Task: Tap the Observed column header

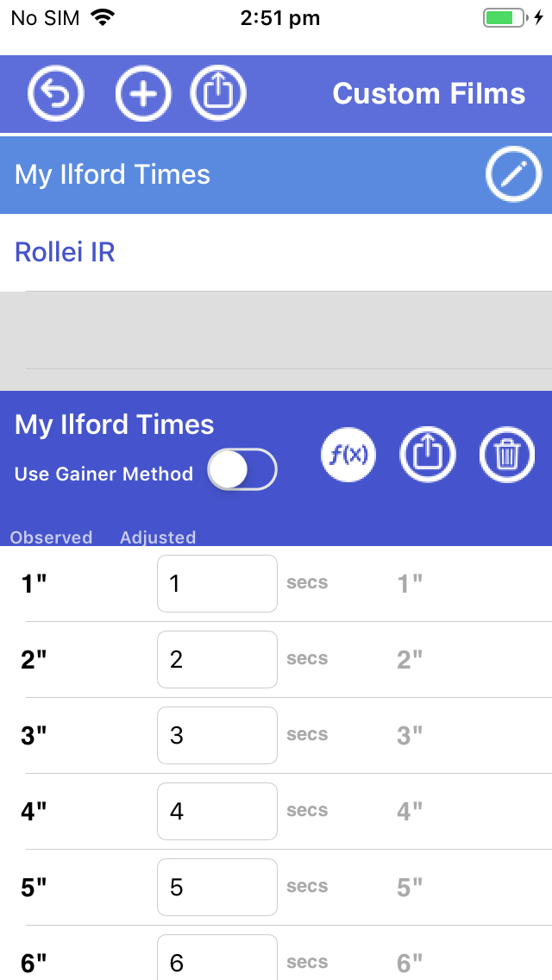Action: [x=51, y=537]
